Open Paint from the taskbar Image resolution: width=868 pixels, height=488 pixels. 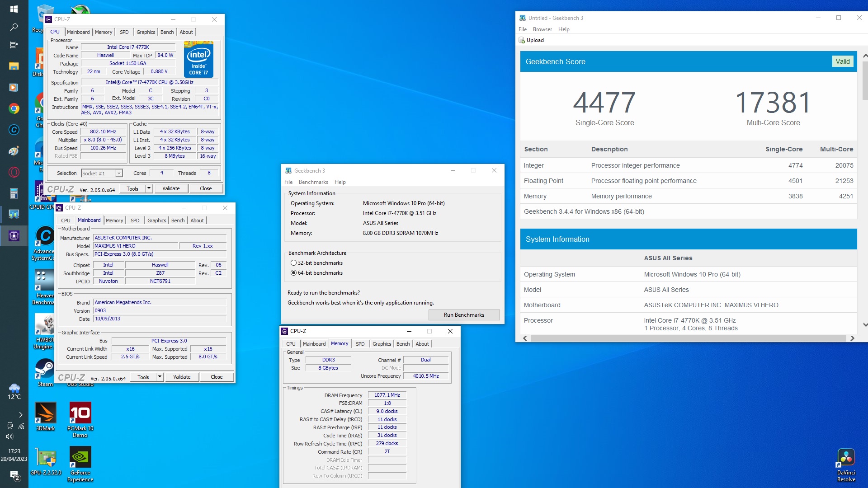click(14, 151)
